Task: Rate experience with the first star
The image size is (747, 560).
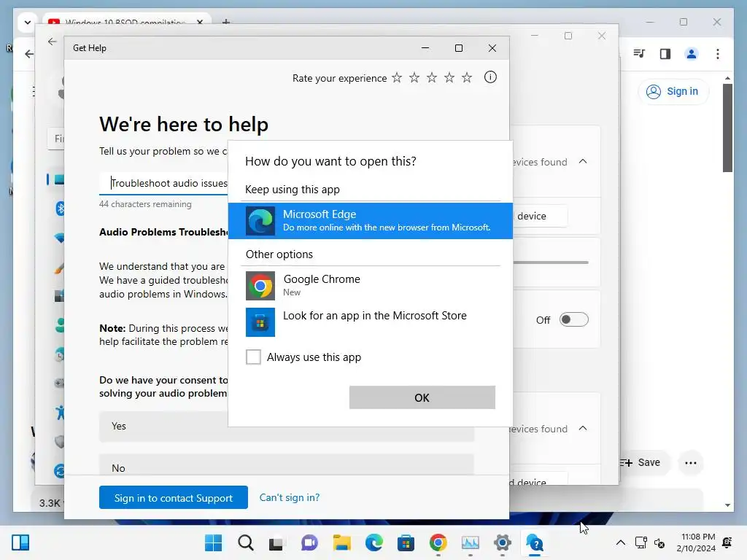Action: pyautogui.click(x=397, y=77)
